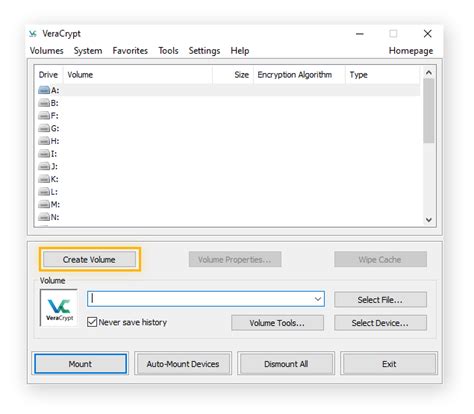
Task: Sort by the Size column header
Action: click(233, 75)
